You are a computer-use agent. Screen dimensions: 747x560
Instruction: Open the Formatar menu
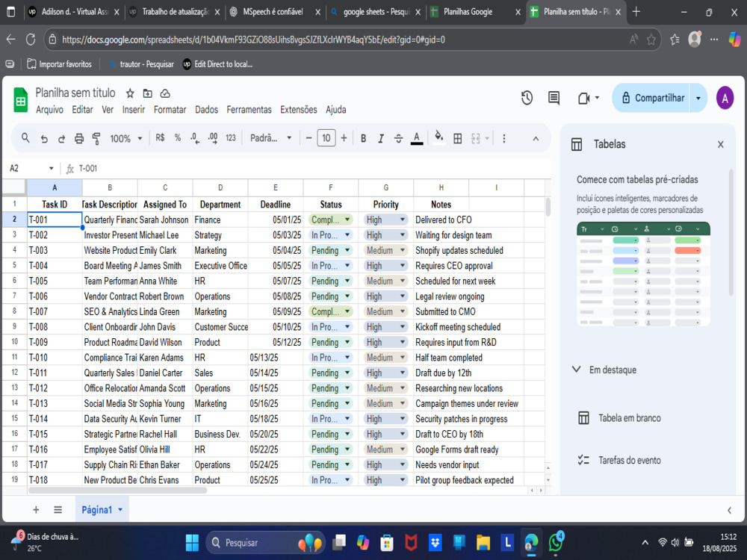(x=170, y=110)
